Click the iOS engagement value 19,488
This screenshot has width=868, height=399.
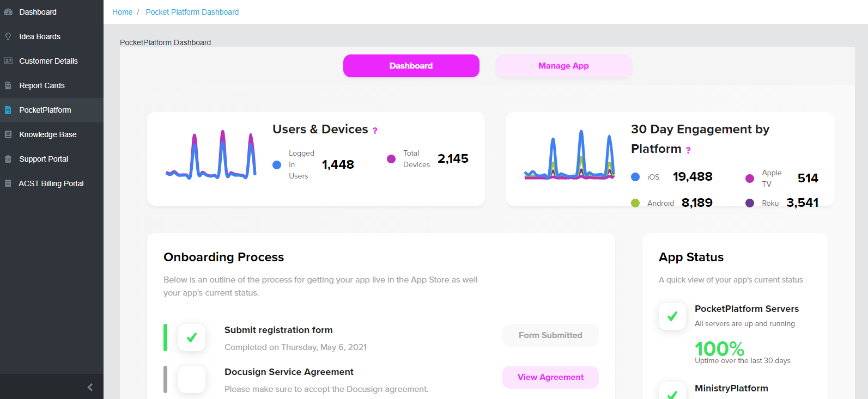click(693, 176)
